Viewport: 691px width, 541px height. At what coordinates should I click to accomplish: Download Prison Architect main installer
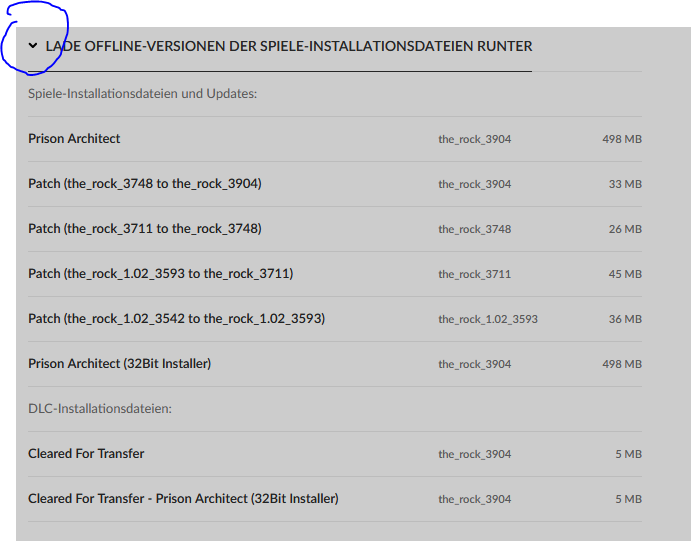[x=74, y=139]
